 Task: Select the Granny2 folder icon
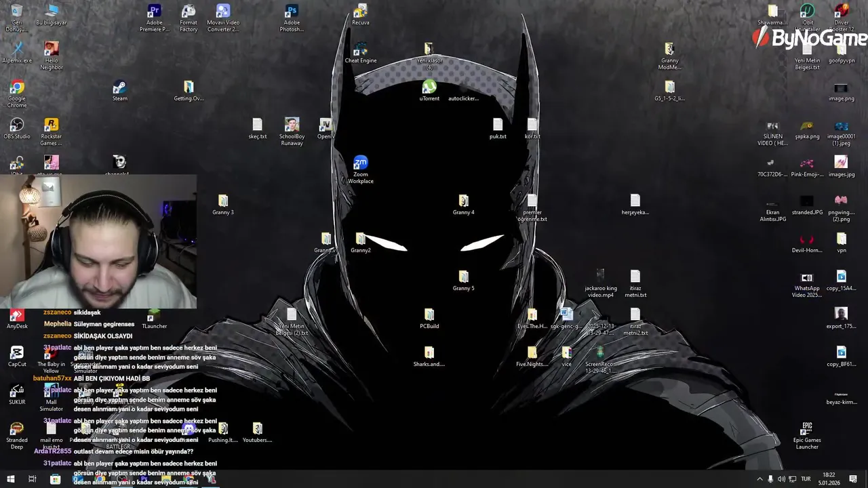[361, 243]
